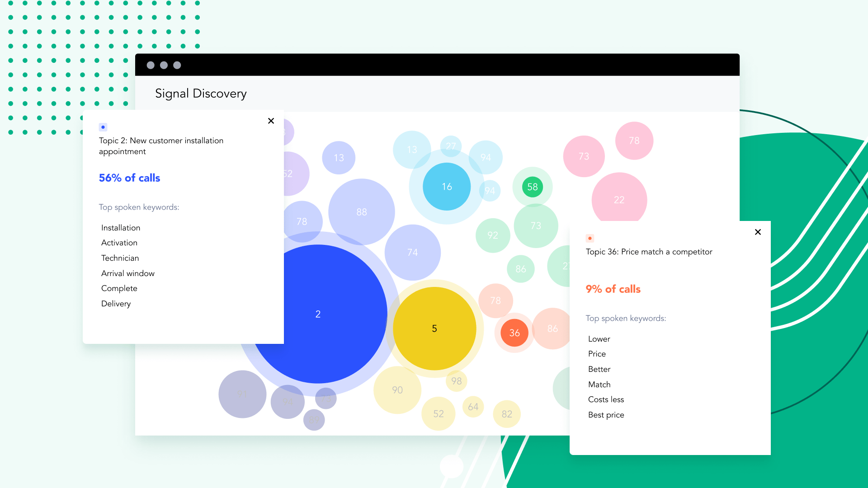The width and height of the screenshot is (868, 488).
Task: Click the 9% of calls stat
Action: coord(613,289)
